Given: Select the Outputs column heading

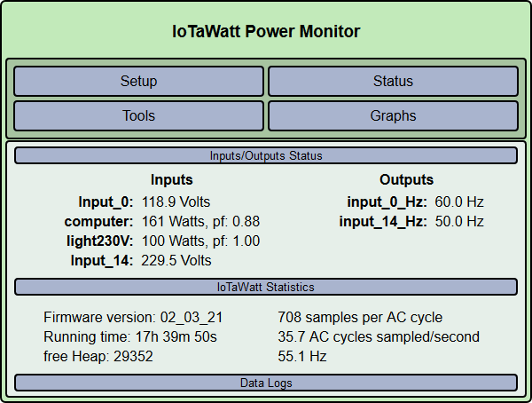Looking at the screenshot, I should pos(406,180).
